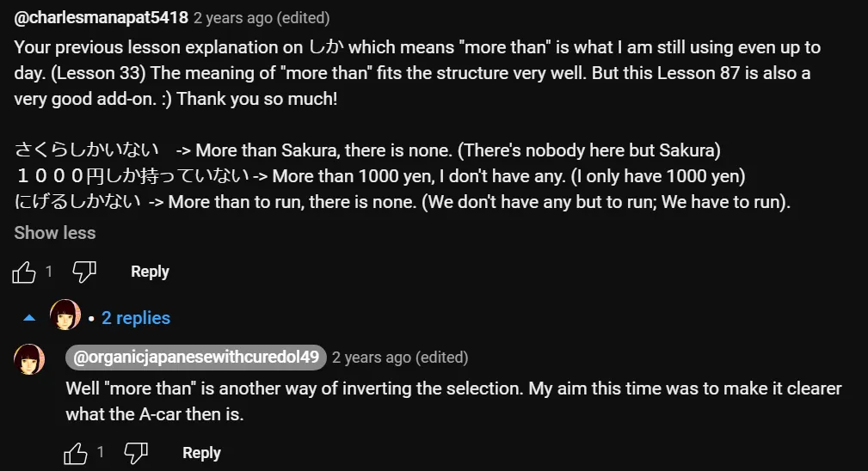Dislike the organicjapanesewithcuredol49 reply
Screen dimensions: 868x471
click(136, 453)
